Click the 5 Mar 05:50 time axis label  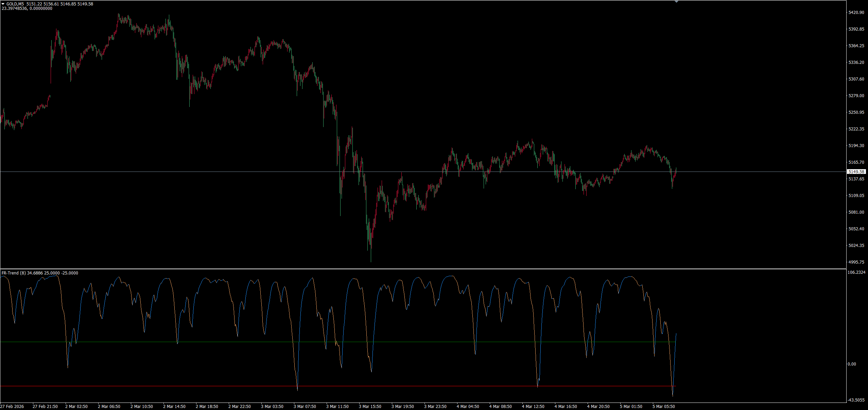[x=664, y=407]
